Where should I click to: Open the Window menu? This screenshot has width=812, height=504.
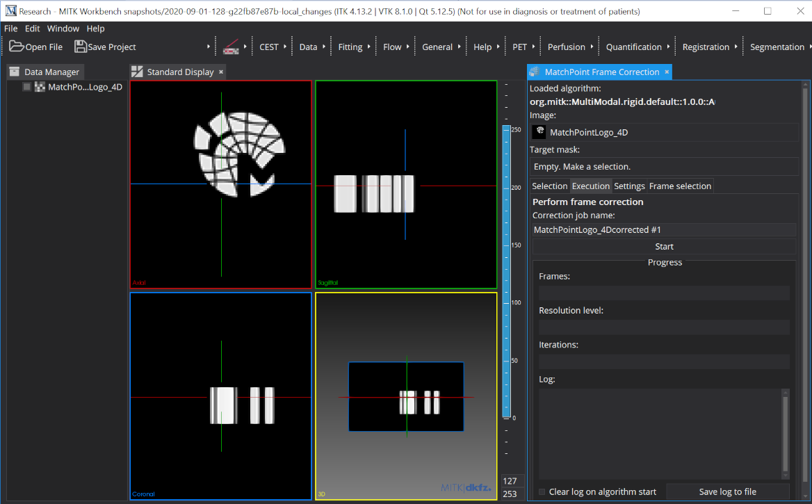click(63, 29)
